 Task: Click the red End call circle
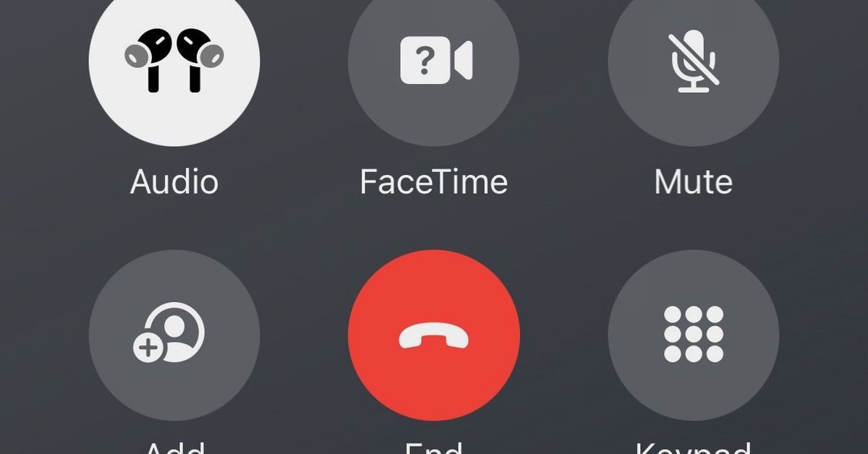[x=433, y=335]
